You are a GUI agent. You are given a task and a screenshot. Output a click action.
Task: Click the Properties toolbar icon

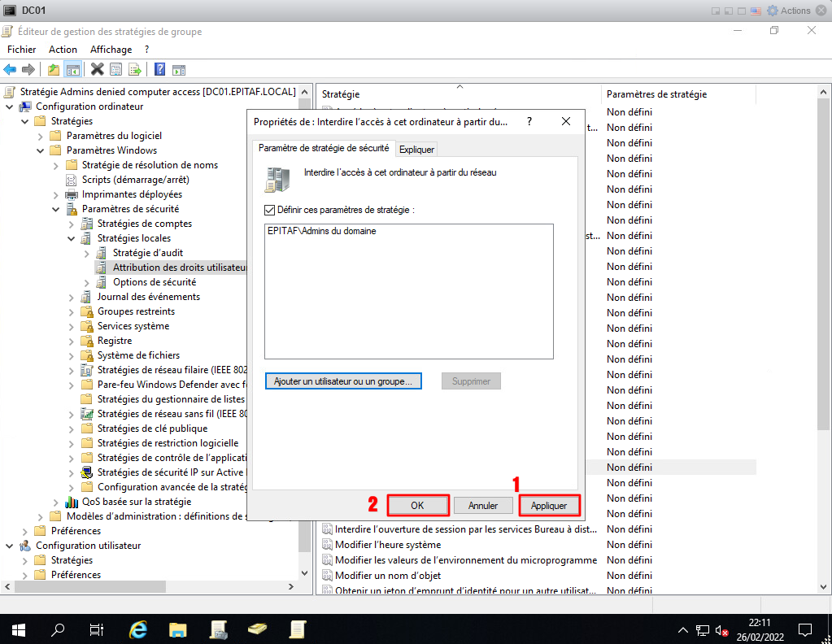point(116,69)
